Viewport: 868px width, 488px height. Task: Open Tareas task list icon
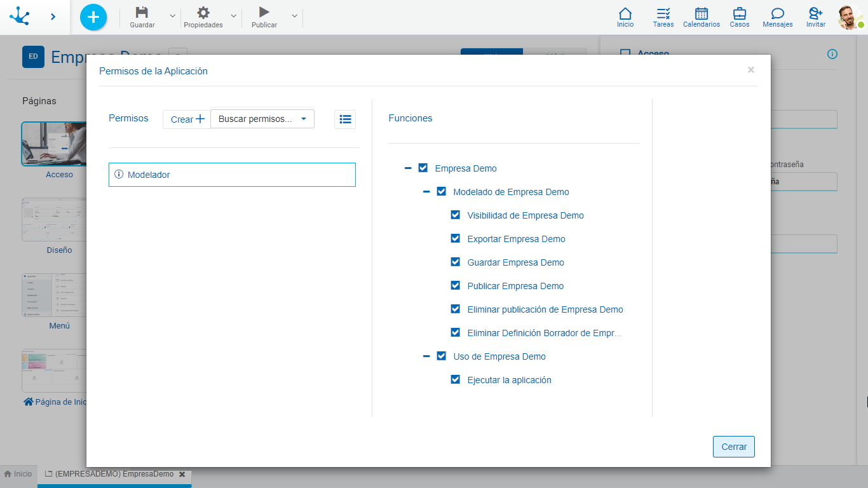663,13
